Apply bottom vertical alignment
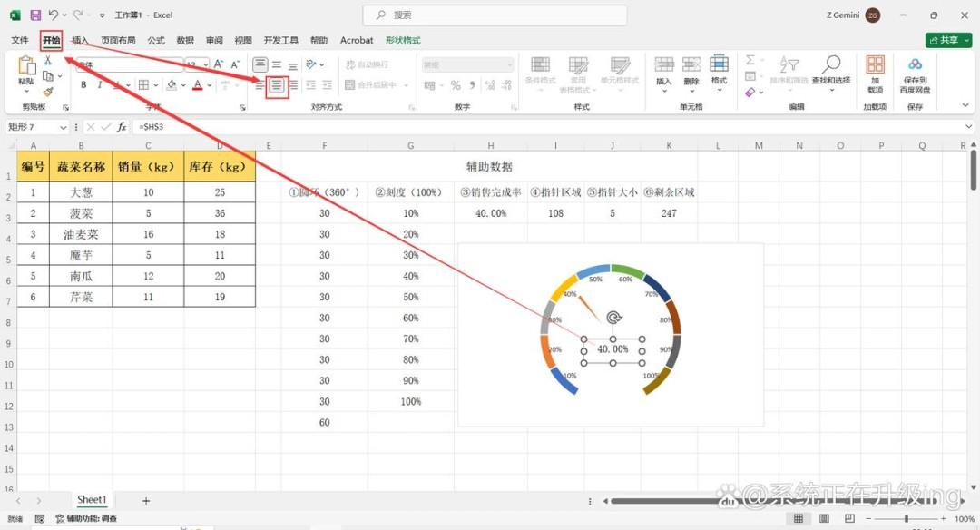 (x=292, y=64)
